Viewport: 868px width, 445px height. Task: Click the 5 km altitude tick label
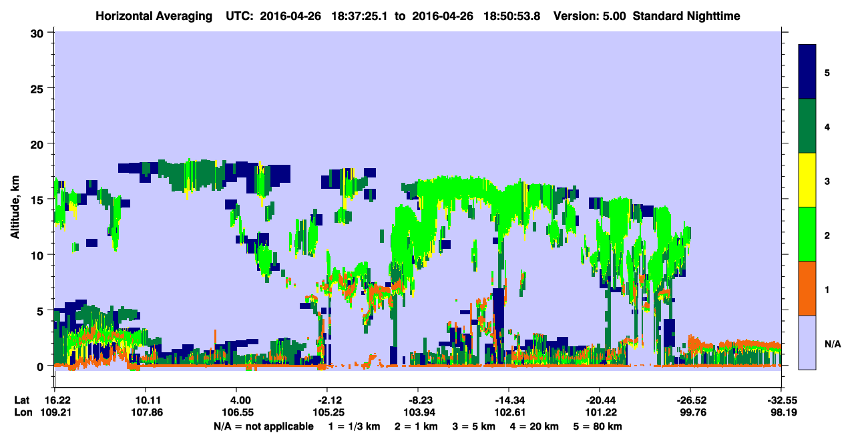pos(41,310)
